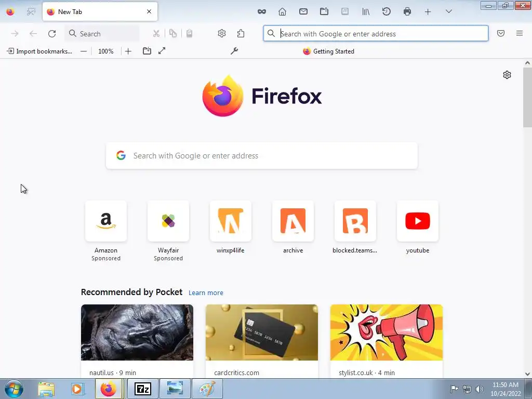Click scrollbar down arrow

coord(527,374)
